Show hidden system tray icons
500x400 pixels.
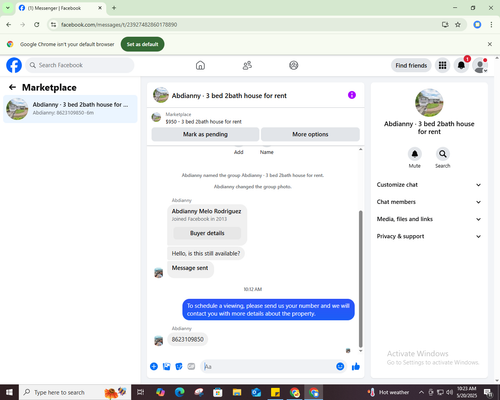pos(421,392)
